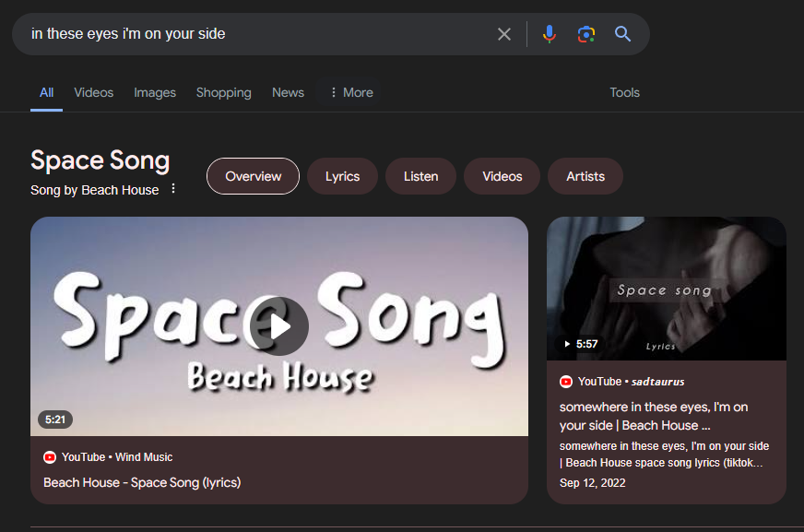
Task: Click the YouTube logo beside Wind Music
Action: point(50,457)
